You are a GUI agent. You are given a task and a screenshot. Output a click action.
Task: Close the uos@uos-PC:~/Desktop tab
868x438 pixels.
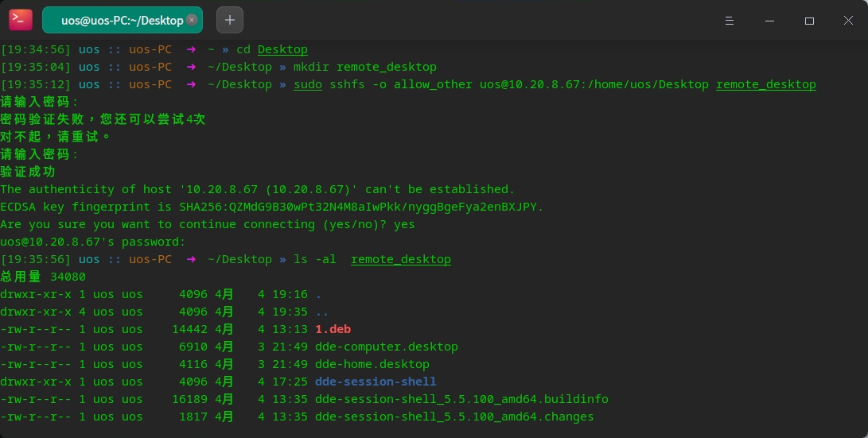(x=191, y=21)
